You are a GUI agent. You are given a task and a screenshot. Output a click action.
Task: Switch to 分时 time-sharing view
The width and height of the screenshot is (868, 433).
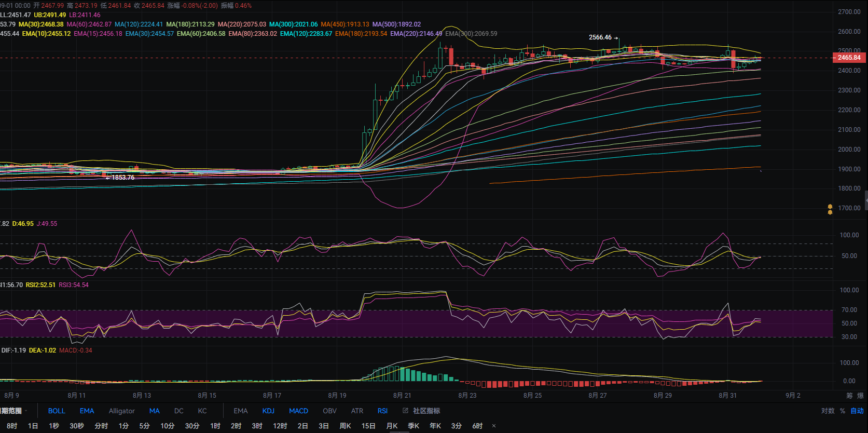pos(101,426)
